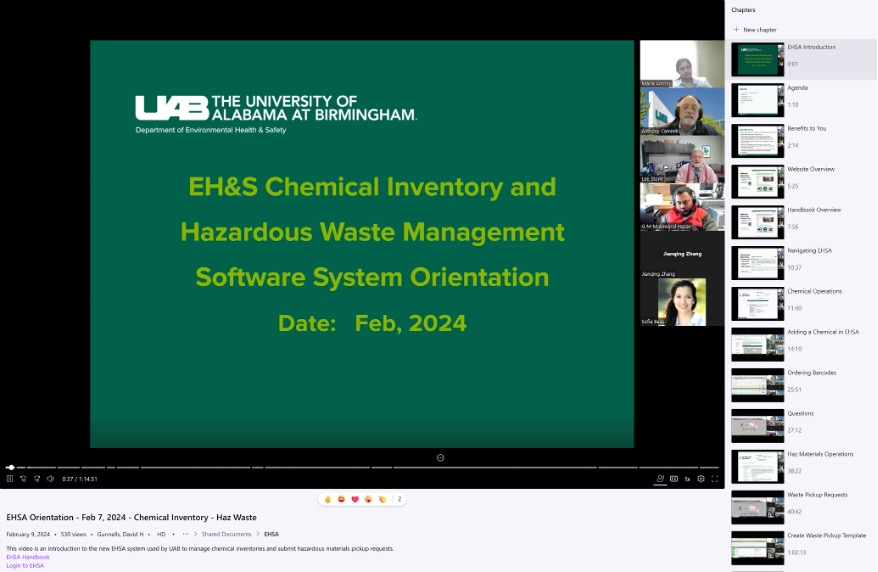Toggle closed captions in the player
Screen dimensions: 878x572
click(674, 479)
